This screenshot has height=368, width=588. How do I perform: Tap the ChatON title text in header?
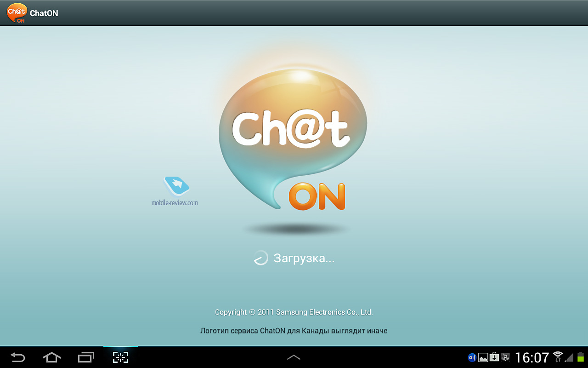coord(44,13)
